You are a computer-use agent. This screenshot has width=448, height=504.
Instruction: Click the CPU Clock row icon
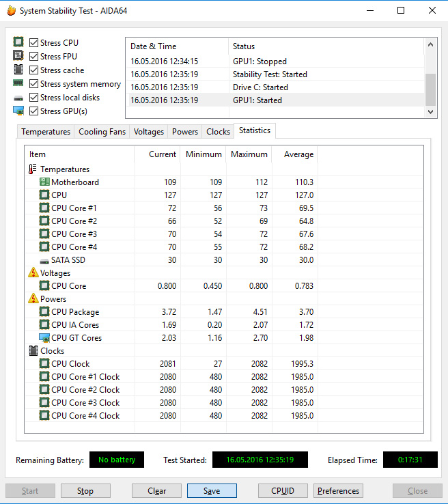(x=44, y=363)
